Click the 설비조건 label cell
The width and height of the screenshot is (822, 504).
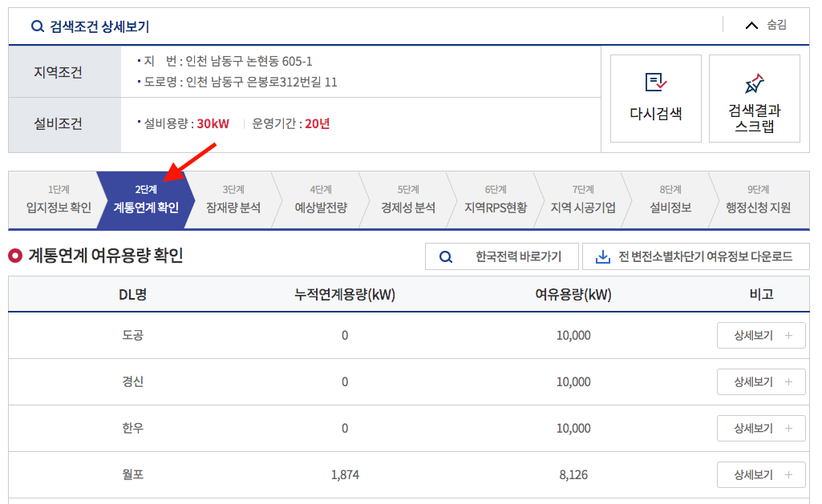64,125
